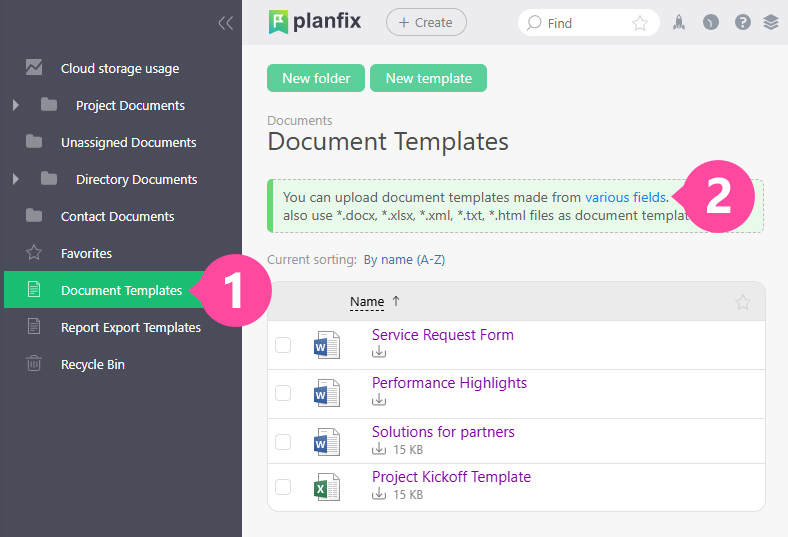Click the layers stack icon top right
The height and width of the screenshot is (537, 788).
click(x=770, y=22)
